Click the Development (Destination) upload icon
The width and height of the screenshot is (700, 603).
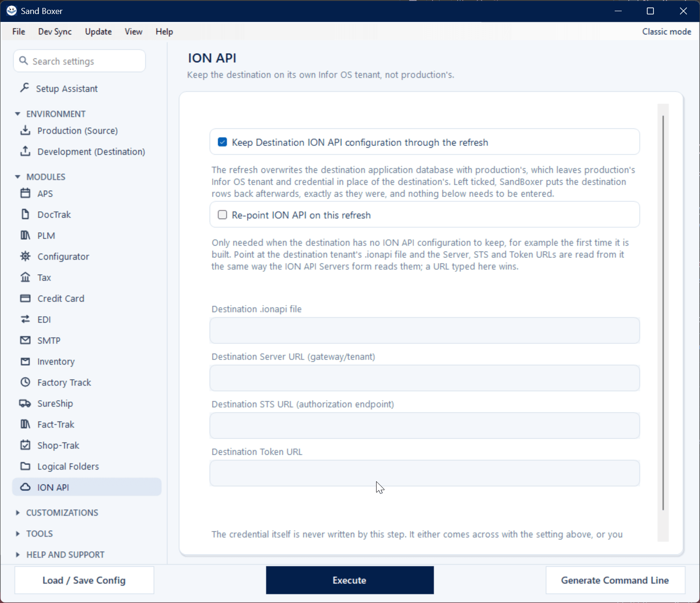point(26,151)
